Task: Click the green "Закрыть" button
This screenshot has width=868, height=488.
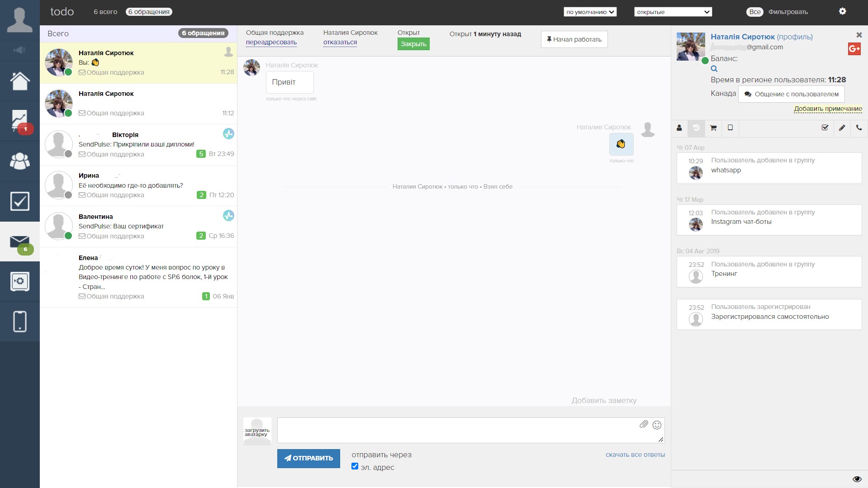Action: coord(413,44)
